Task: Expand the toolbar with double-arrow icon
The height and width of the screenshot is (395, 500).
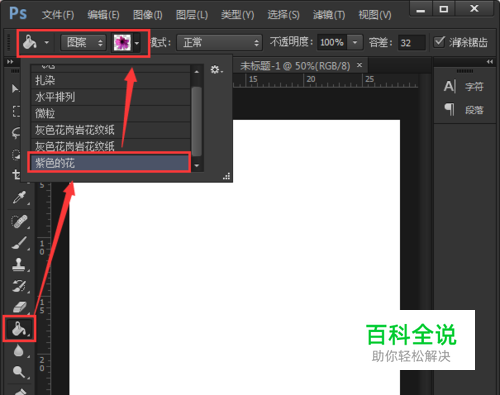Action: 10,62
